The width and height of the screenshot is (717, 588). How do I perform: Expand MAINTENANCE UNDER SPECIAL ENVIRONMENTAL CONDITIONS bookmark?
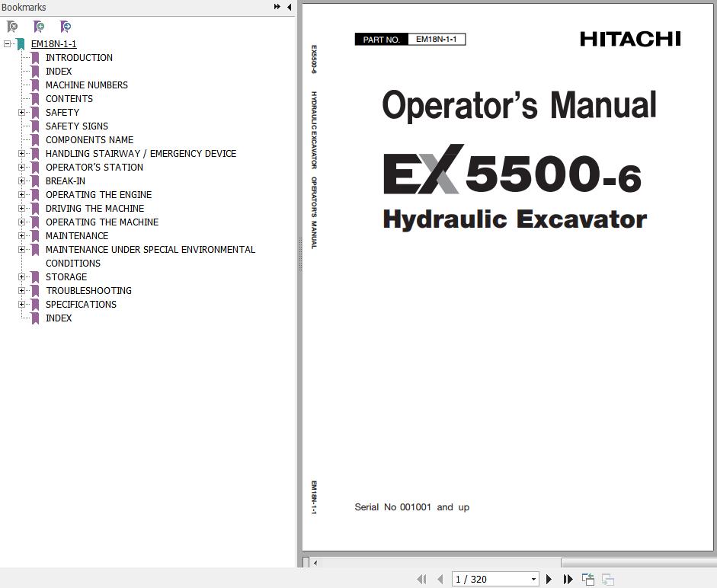(21, 250)
